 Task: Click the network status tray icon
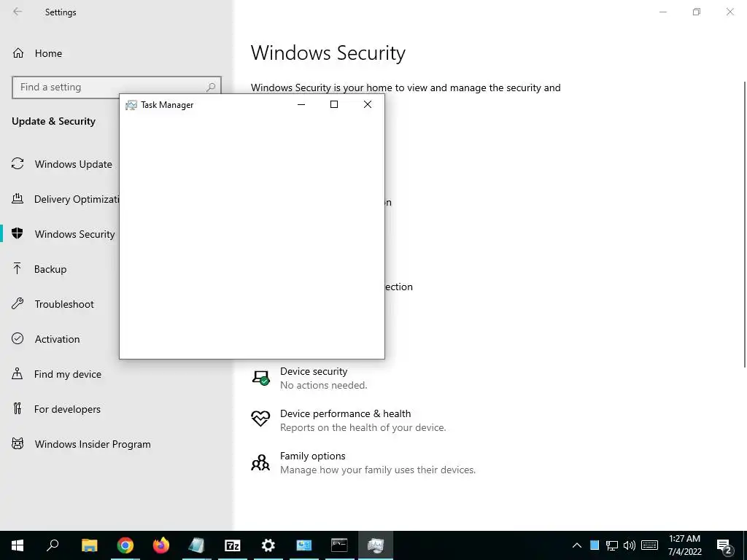pos(612,545)
